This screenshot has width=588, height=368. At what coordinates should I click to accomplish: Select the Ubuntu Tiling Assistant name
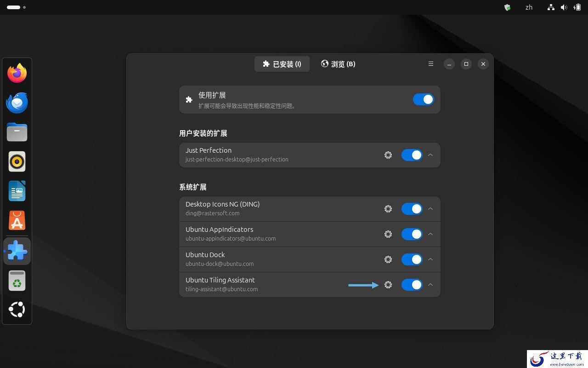[x=220, y=280]
